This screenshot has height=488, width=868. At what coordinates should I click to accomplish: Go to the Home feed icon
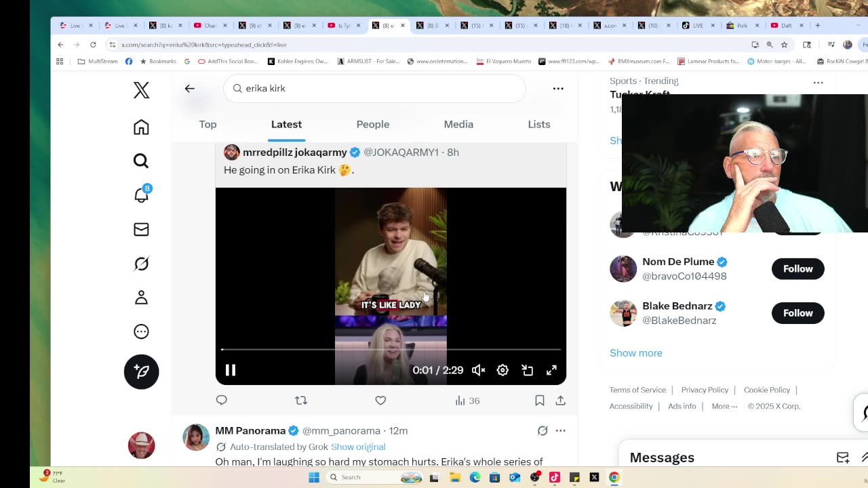(141, 127)
